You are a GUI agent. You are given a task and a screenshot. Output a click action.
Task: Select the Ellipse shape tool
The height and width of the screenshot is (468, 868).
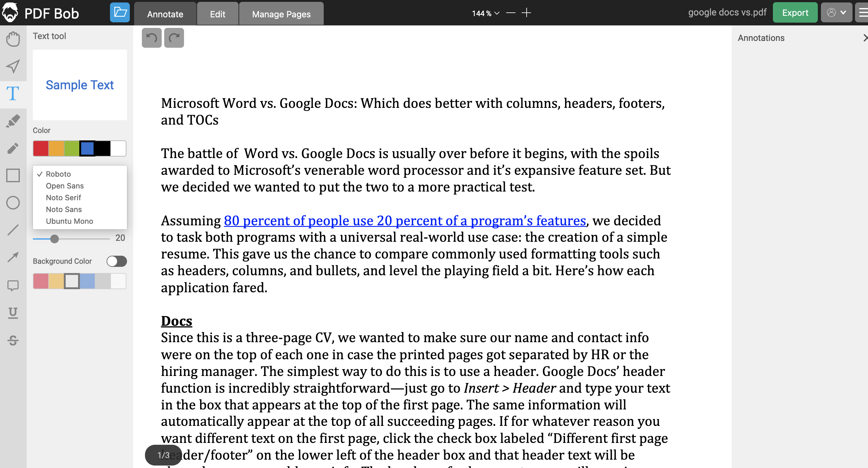(x=13, y=203)
